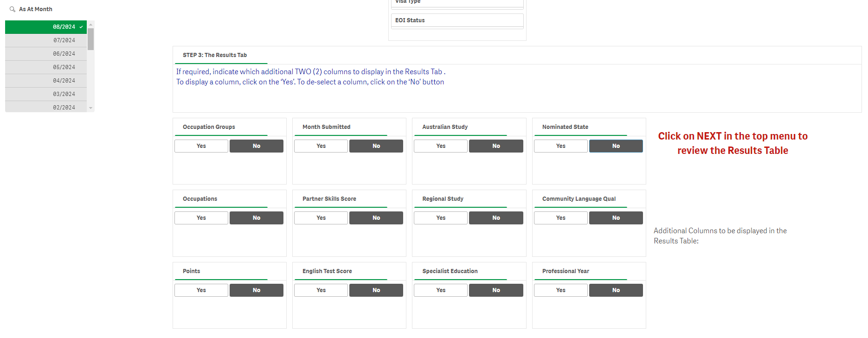Choose month 04/2024 from the list
The image size is (868, 338).
click(46, 81)
